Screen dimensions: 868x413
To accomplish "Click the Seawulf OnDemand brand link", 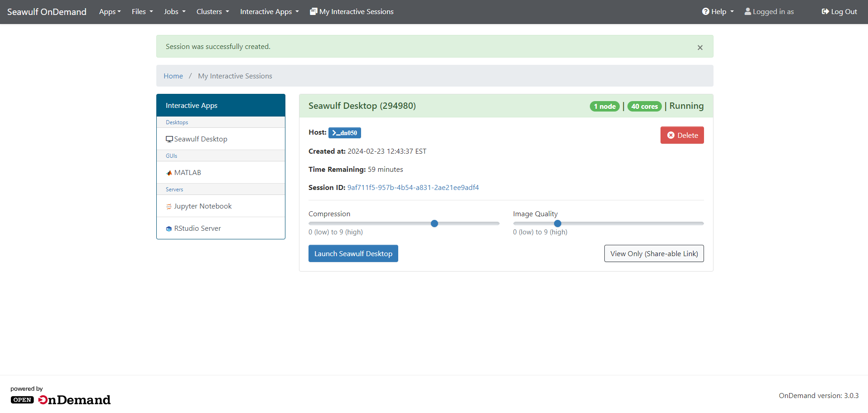I will [47, 12].
